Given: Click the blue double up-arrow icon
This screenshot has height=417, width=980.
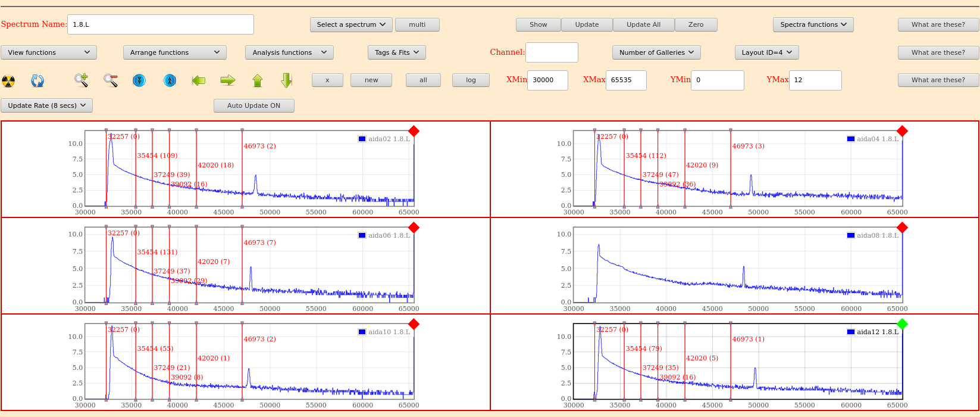Looking at the screenshot, I should pos(170,80).
